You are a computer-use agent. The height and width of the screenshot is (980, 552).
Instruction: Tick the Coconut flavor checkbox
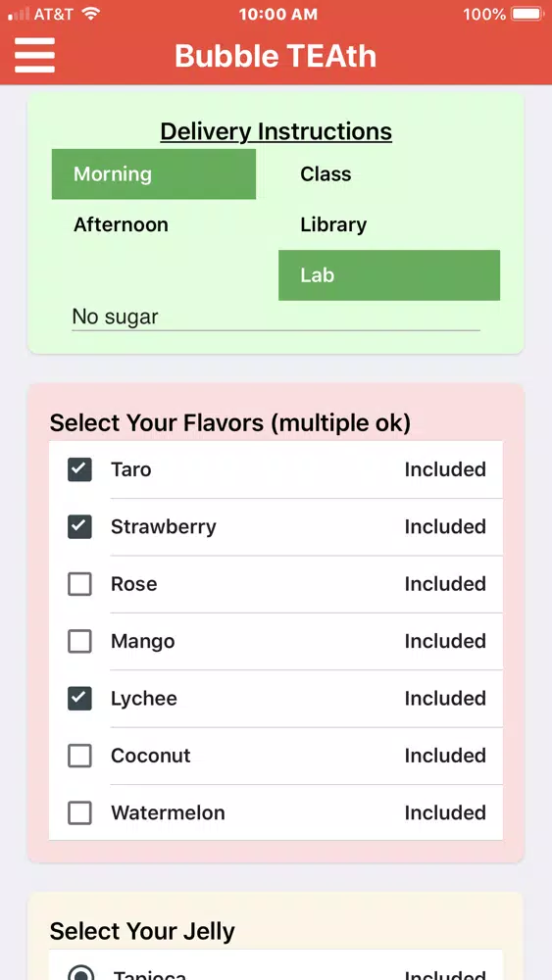pos(79,756)
